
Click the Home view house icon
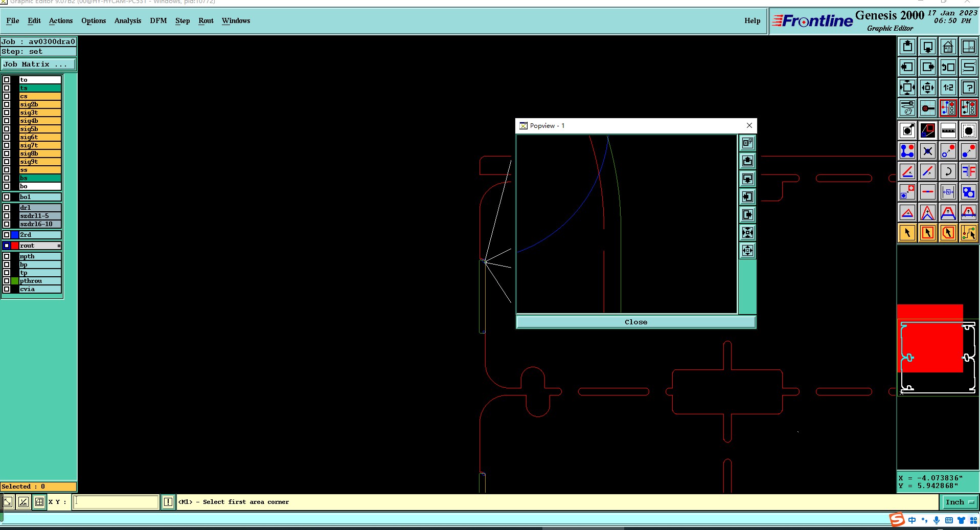pos(948,47)
